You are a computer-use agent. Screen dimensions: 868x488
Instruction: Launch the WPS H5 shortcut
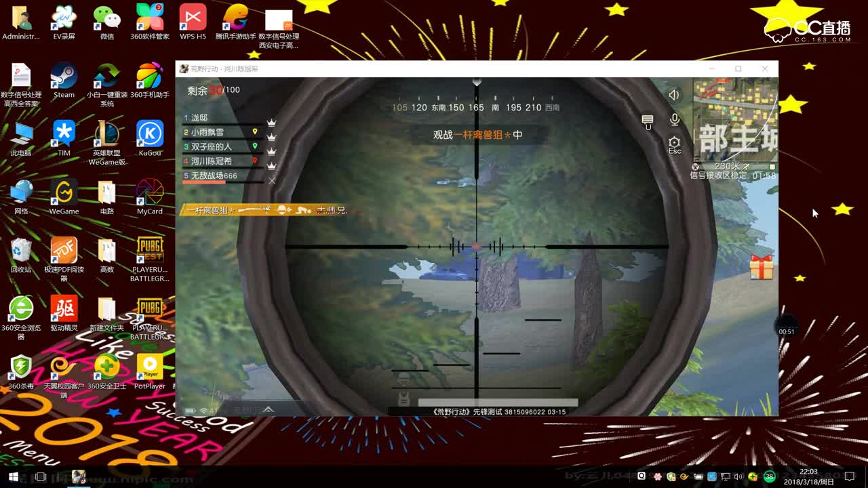[193, 24]
